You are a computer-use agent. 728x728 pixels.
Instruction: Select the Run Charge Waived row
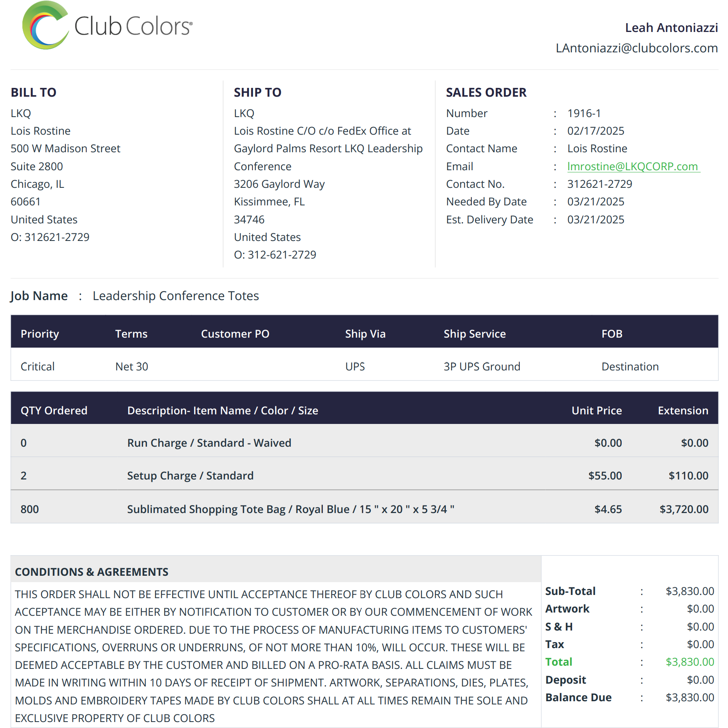click(364, 442)
